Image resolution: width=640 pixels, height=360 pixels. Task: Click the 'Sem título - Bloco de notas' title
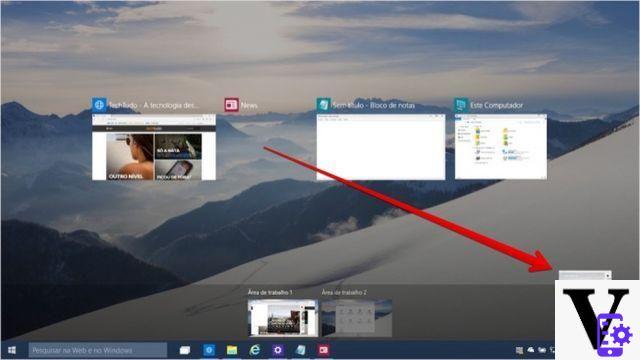373,105
